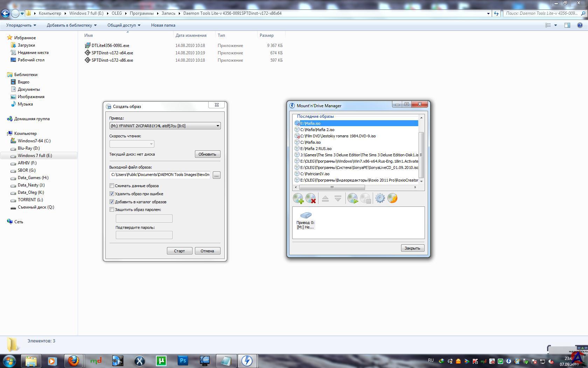Select E:\Mafia 2 RUS.iso in recent images

[316, 149]
